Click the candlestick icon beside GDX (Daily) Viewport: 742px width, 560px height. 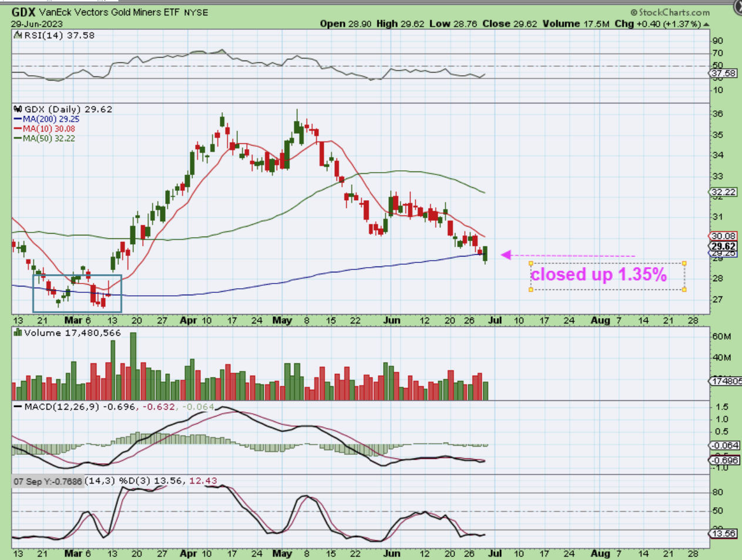click(x=18, y=109)
